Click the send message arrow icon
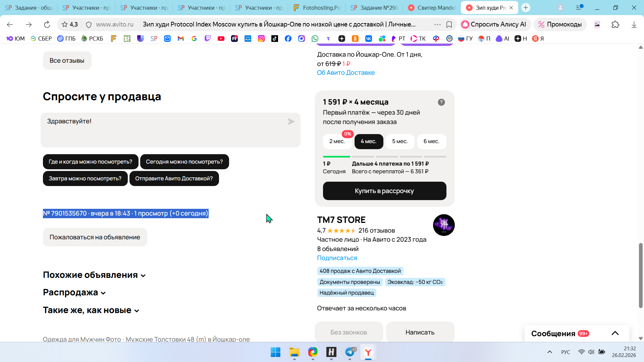 pyautogui.click(x=291, y=122)
